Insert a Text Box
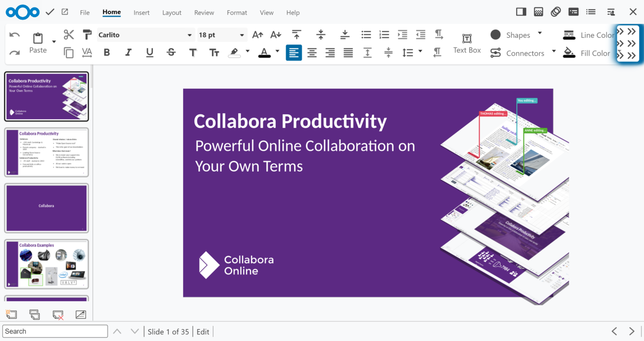This screenshot has width=644, height=341. pos(467,43)
